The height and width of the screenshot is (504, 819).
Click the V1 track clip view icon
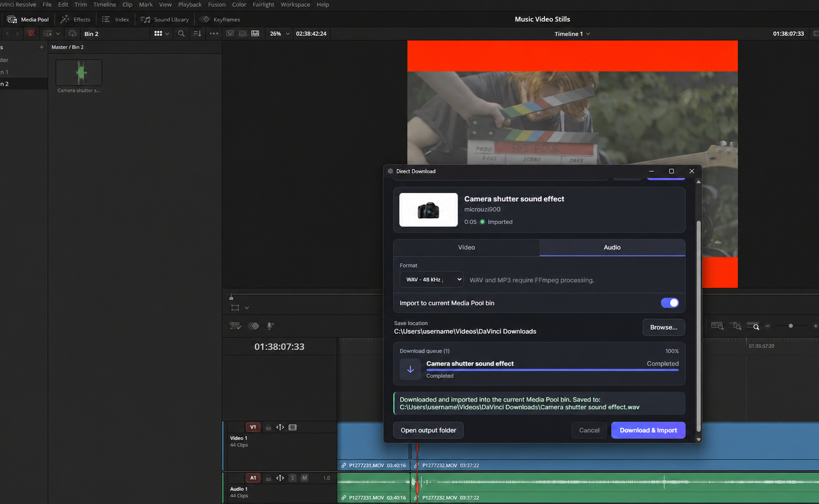[293, 427]
